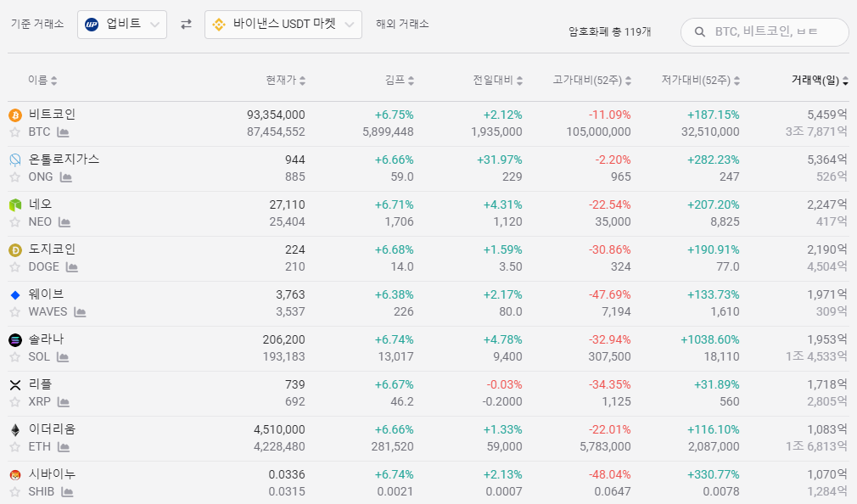Sort by 거래액(일) column header
Image resolution: width=857 pixels, height=504 pixels.
(820, 81)
